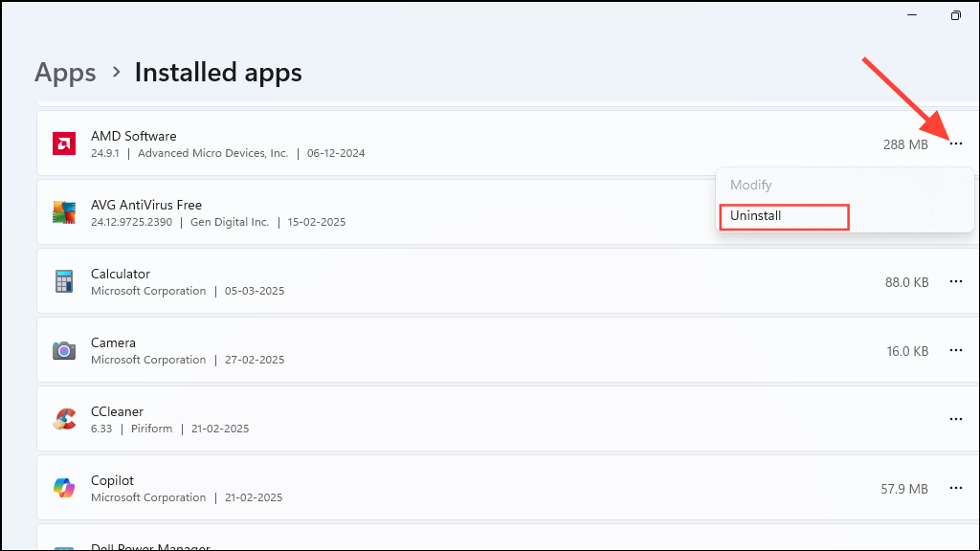The width and height of the screenshot is (980, 551).
Task: Click the 16.0 KB size value
Action: click(907, 351)
